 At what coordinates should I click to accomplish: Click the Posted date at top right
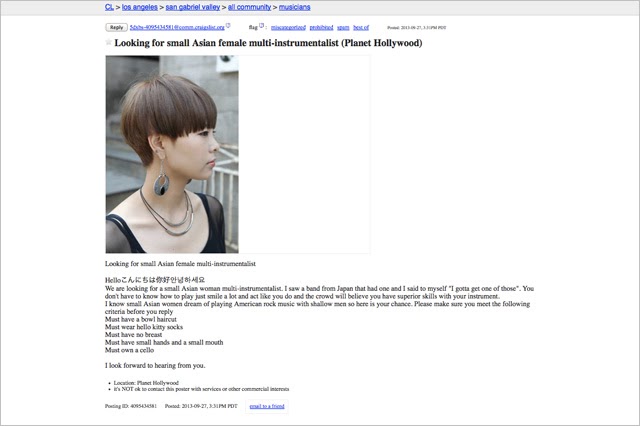point(416,28)
